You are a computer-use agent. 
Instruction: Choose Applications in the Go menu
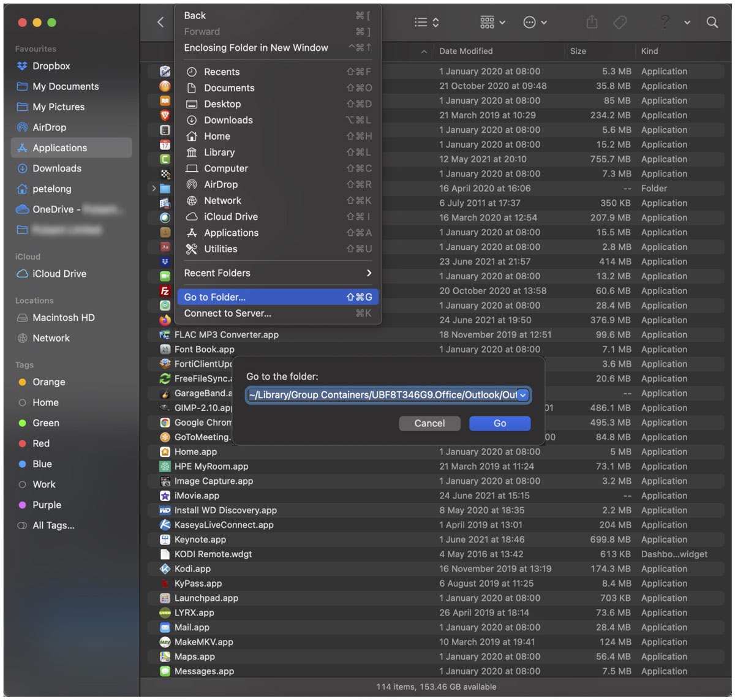pyautogui.click(x=277, y=233)
